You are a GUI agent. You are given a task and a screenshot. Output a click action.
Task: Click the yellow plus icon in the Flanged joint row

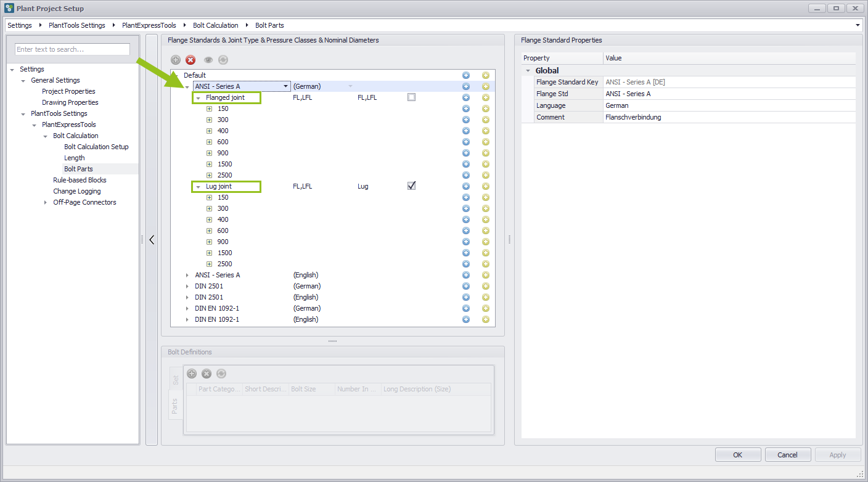click(x=486, y=97)
